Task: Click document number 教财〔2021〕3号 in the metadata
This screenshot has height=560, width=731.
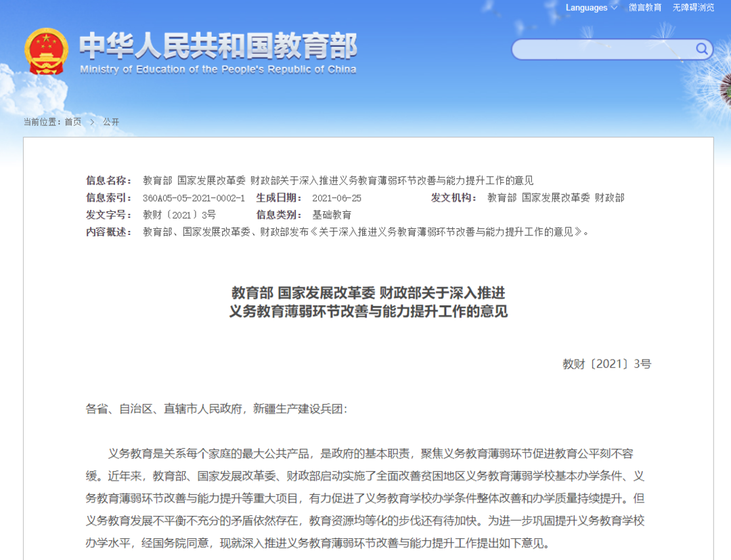Action: click(179, 215)
